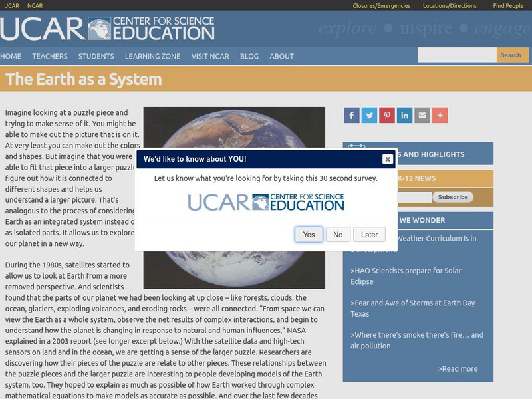The image size is (532, 399).
Task: Click the site search input field
Action: tap(457, 55)
